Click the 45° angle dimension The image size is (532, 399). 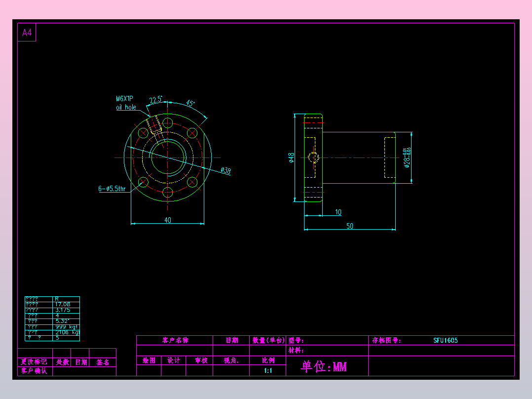click(x=190, y=103)
